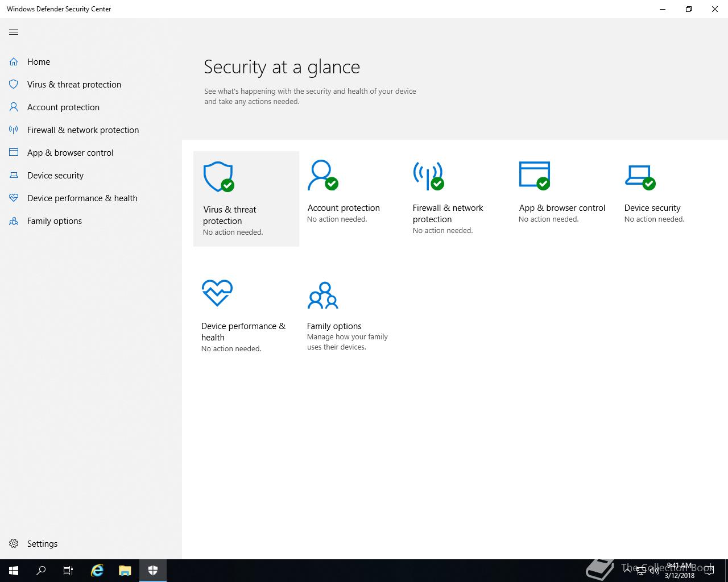The width and height of the screenshot is (728, 582).
Task: Open the Virus & threat protection tile
Action: pos(246,199)
